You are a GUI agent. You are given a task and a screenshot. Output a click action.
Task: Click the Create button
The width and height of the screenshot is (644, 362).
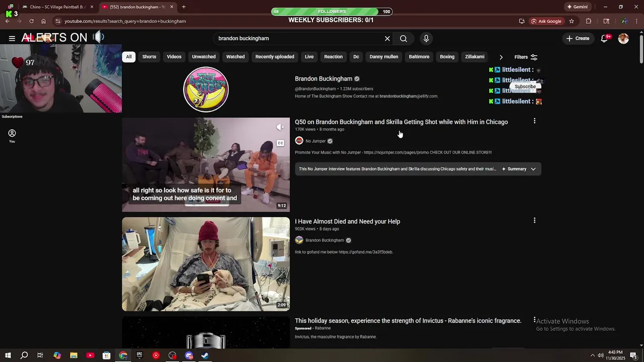click(578, 38)
